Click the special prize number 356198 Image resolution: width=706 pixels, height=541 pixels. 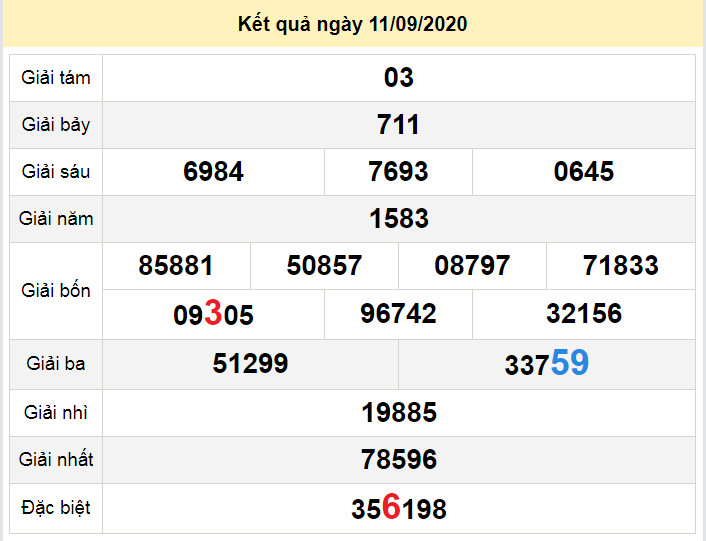pos(399,507)
